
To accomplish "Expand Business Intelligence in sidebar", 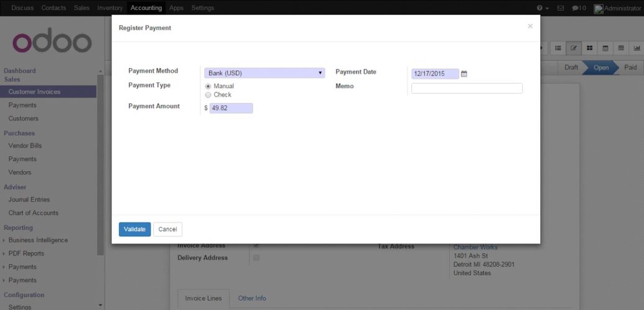I will point(38,240).
